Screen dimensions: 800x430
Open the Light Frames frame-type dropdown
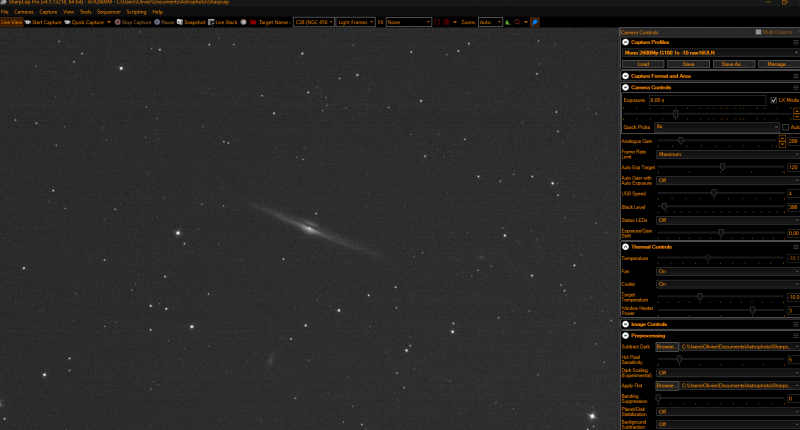point(355,22)
